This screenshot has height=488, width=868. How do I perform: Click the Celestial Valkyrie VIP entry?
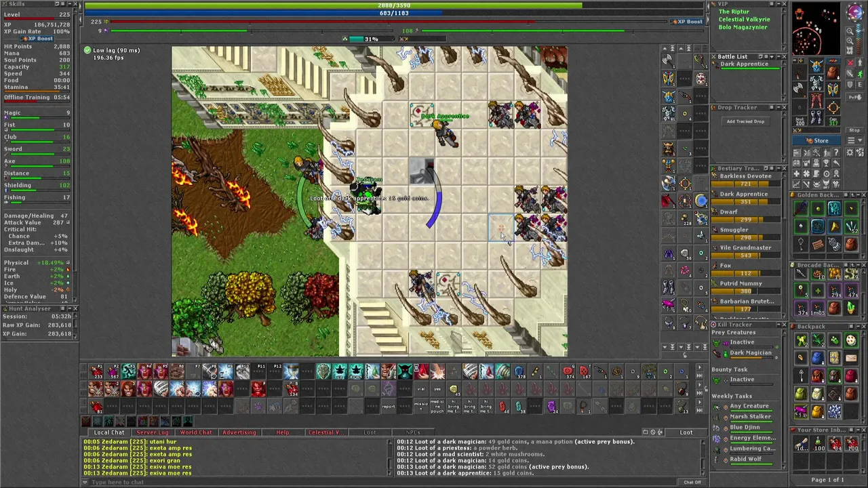pyautogui.click(x=744, y=20)
